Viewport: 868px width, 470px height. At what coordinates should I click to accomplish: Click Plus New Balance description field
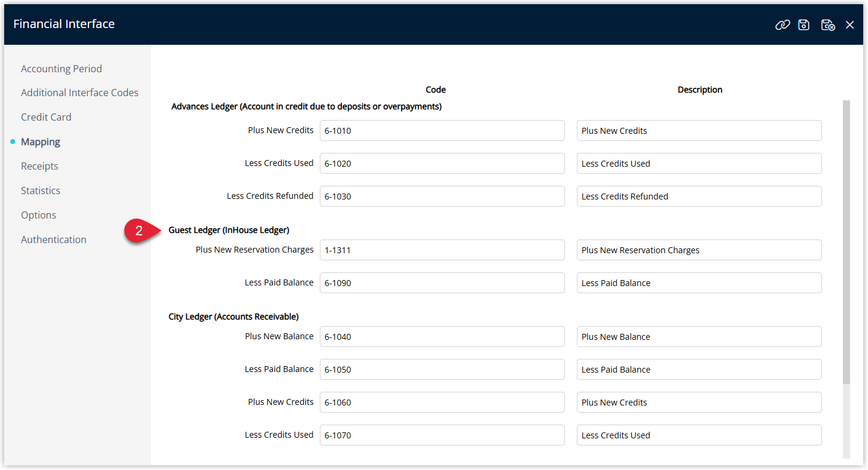[x=699, y=337]
